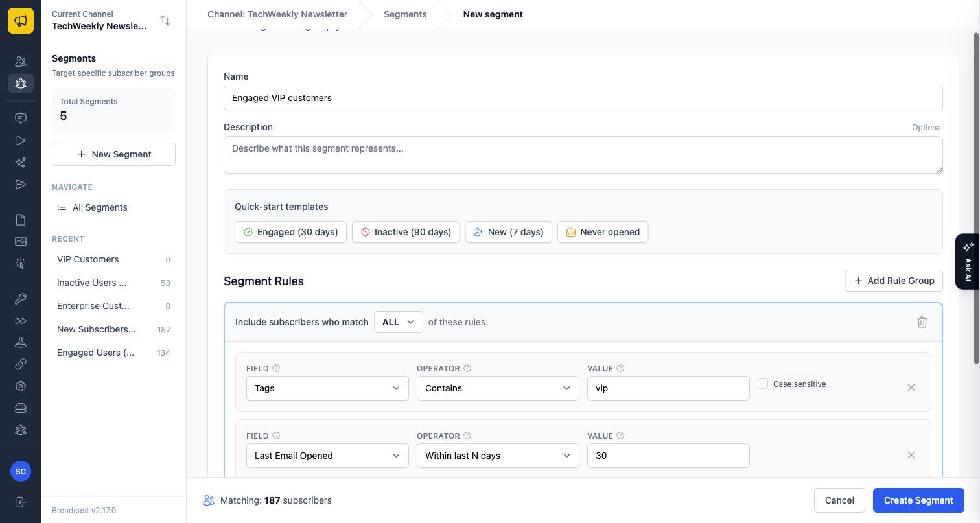Screen dimensions: 980x523
Task: Open the ALL match type dropdown
Action: point(399,322)
